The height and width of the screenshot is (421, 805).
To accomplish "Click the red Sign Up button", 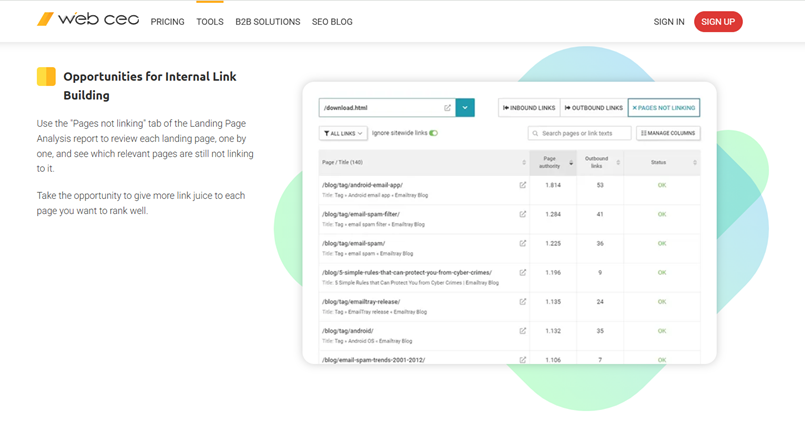I will [x=717, y=21].
